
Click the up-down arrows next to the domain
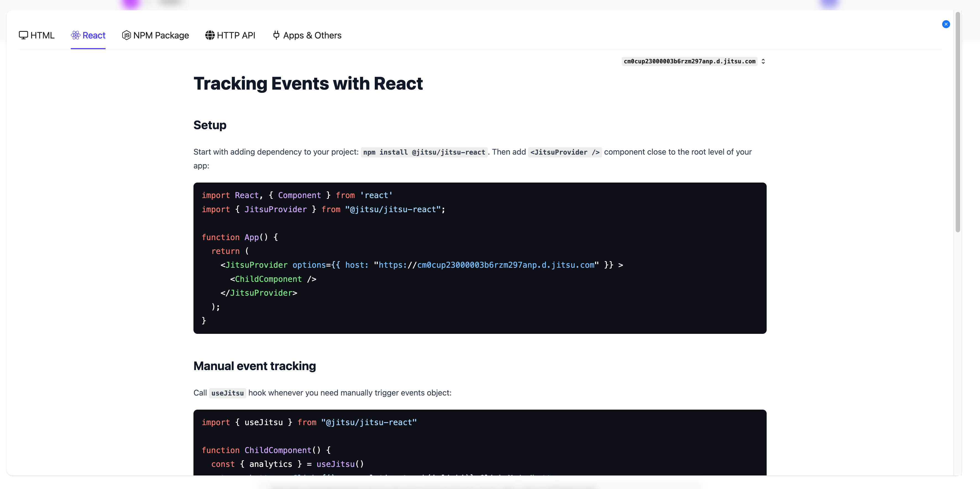763,61
